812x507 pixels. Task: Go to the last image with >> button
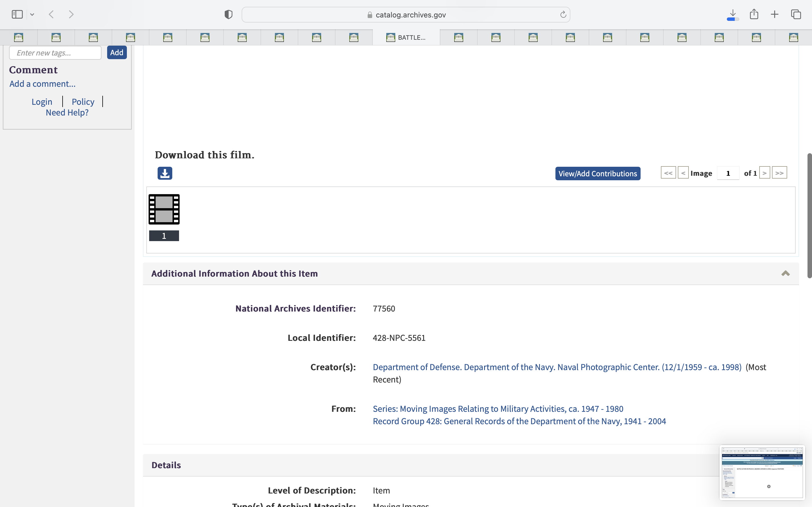pyautogui.click(x=779, y=173)
